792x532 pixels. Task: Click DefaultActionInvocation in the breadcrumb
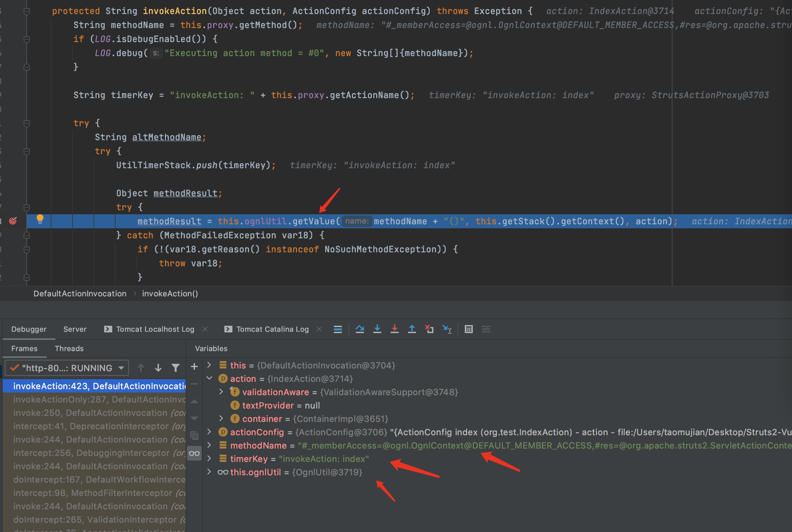pos(80,293)
